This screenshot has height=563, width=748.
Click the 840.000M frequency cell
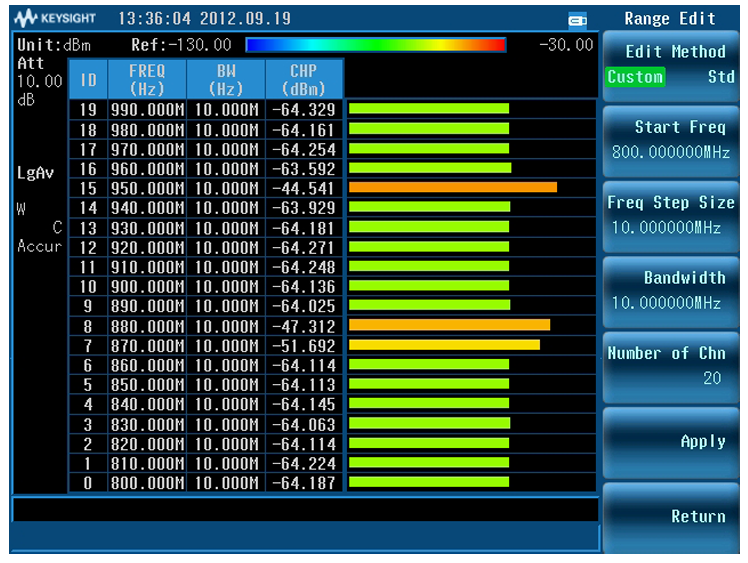coord(147,405)
